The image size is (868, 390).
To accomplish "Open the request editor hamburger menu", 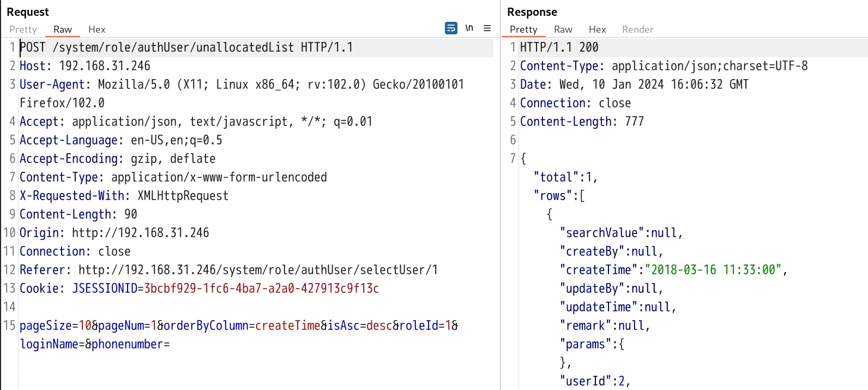I will 487,28.
